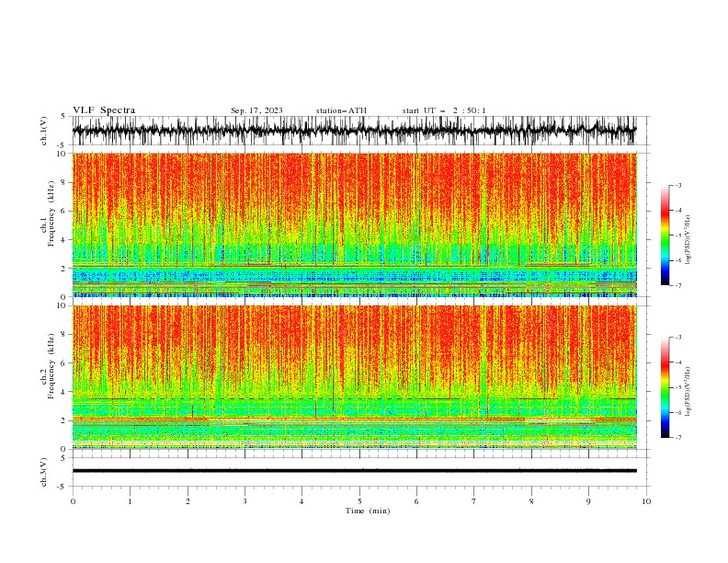Click the time axis tick label '3'
728x563 pixels.
pyautogui.click(x=245, y=501)
